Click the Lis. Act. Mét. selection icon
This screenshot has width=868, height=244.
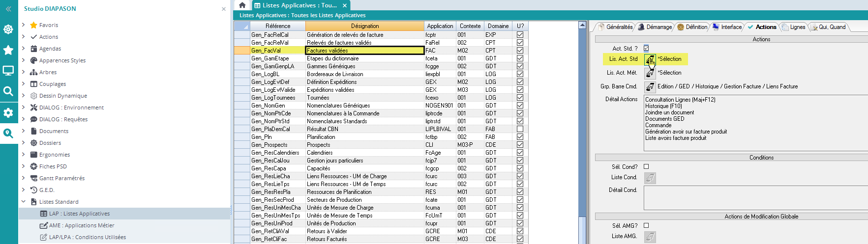tap(650, 73)
